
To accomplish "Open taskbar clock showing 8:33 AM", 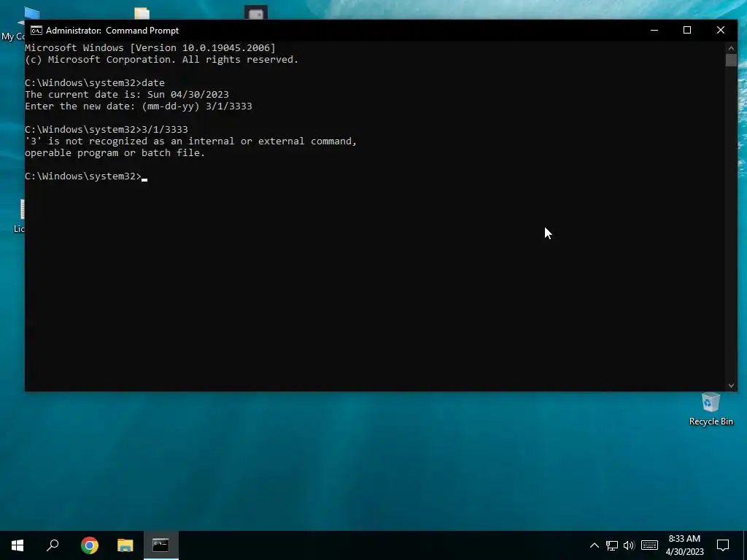I will pyautogui.click(x=684, y=545).
